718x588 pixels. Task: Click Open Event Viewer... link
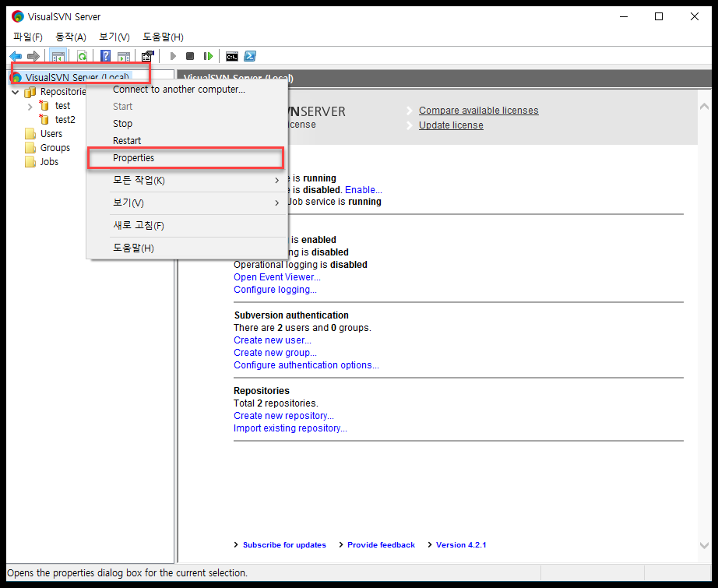pyautogui.click(x=277, y=277)
